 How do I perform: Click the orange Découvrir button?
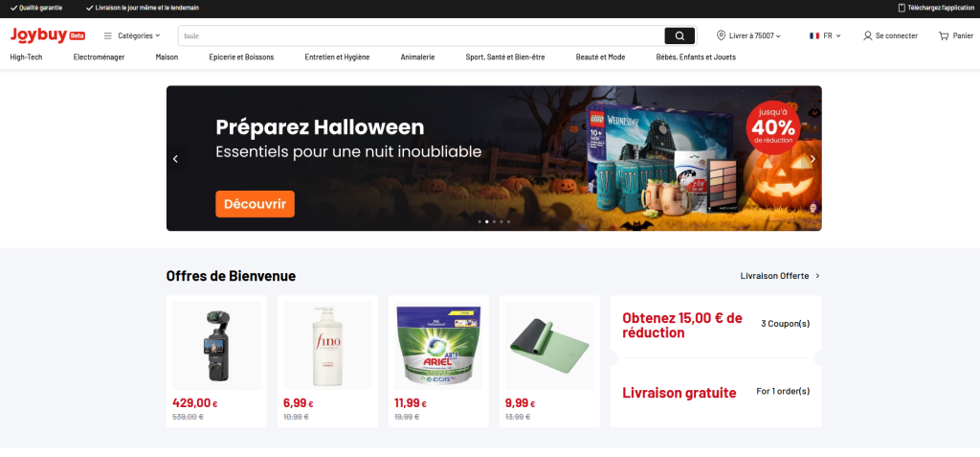pyautogui.click(x=255, y=204)
